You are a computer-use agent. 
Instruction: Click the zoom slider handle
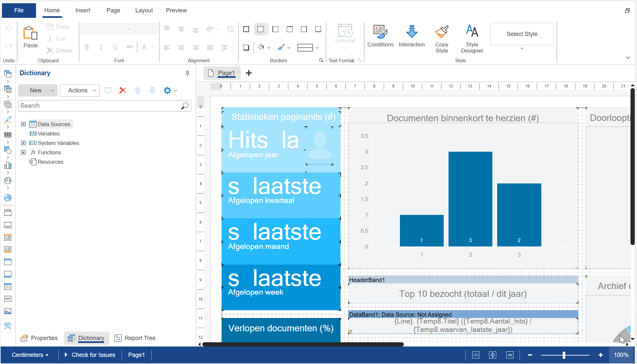(x=564, y=355)
